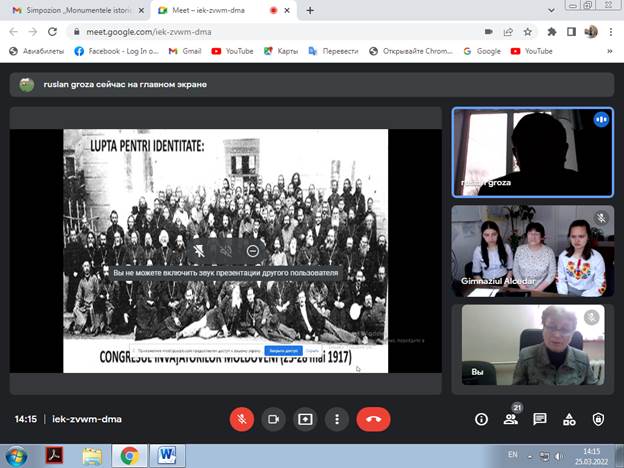Remove the presentation with minus icon
The width and height of the screenshot is (624, 468).
pyautogui.click(x=253, y=250)
